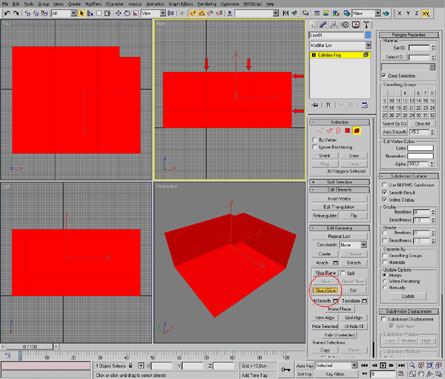This screenshot has width=445, height=379.
Task: Enable Use NURMS Subdivision checkbox
Action: (x=384, y=185)
